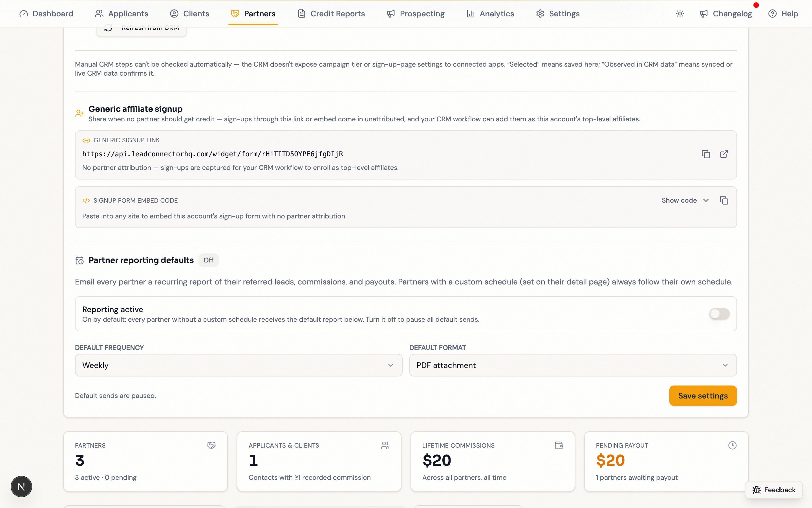
Task: Click the Analytics bar chart icon
Action: click(471, 14)
